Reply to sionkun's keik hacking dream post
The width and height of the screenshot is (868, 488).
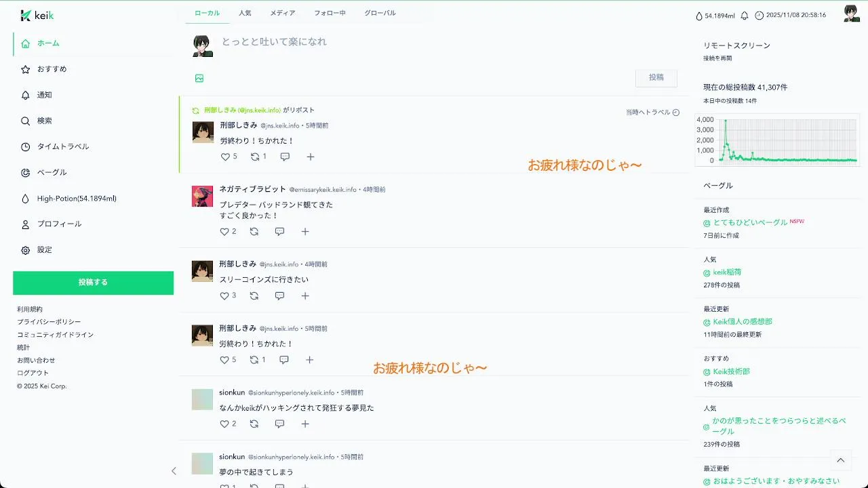279,424
